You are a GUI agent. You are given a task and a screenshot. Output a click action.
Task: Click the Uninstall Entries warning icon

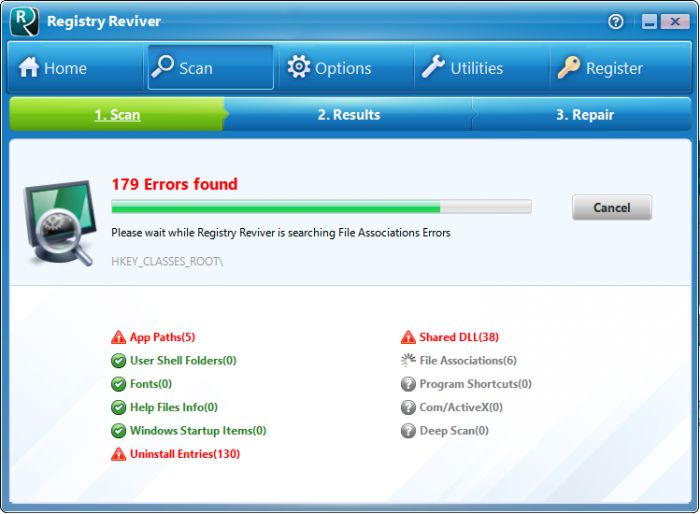click(x=118, y=454)
